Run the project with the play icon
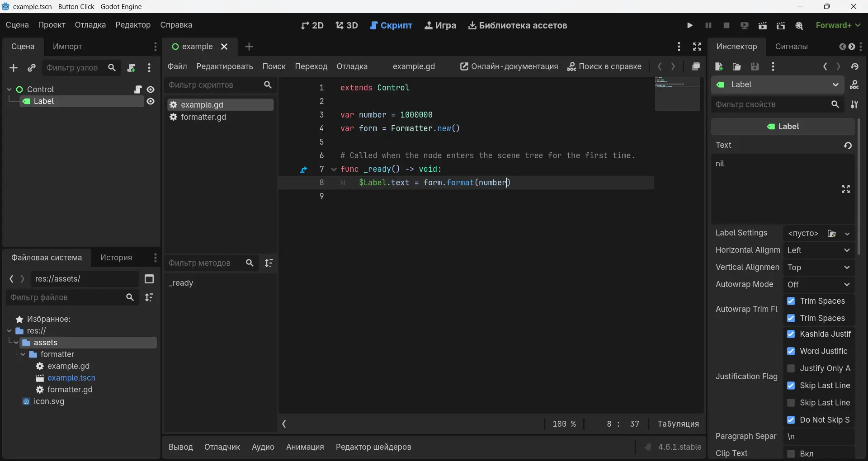 coord(690,25)
